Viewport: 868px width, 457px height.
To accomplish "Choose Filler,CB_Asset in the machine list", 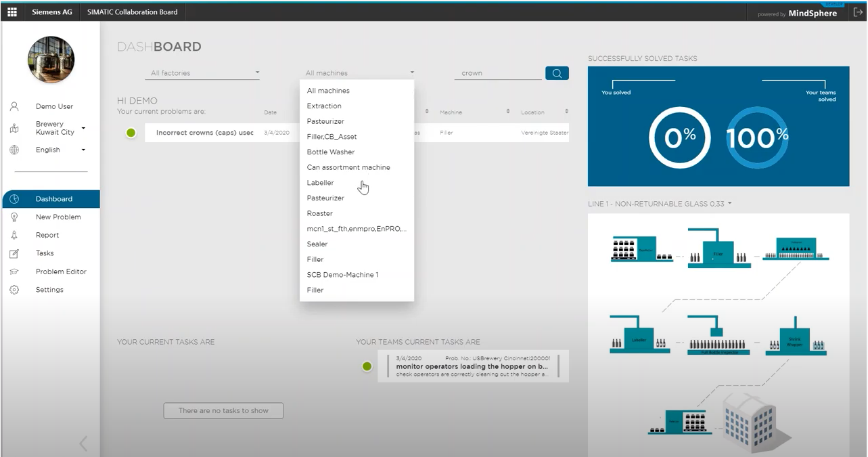I will coord(357,137).
